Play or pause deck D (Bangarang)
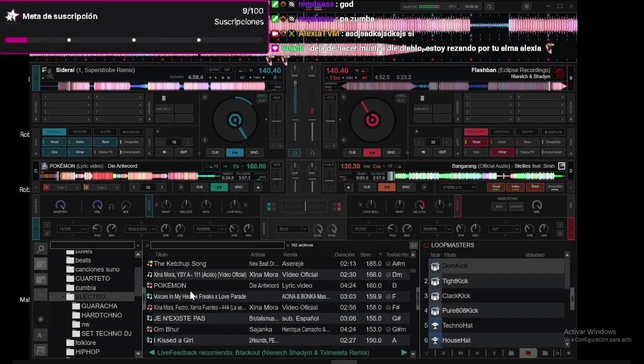Screen dimensions: 644x364 click(x=386, y=187)
